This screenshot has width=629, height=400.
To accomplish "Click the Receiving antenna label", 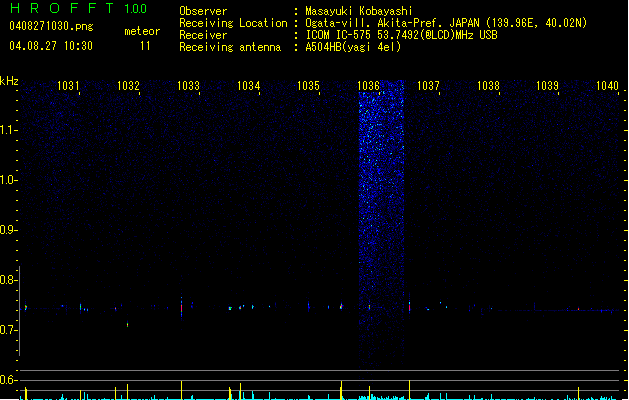I will pyautogui.click(x=230, y=47).
